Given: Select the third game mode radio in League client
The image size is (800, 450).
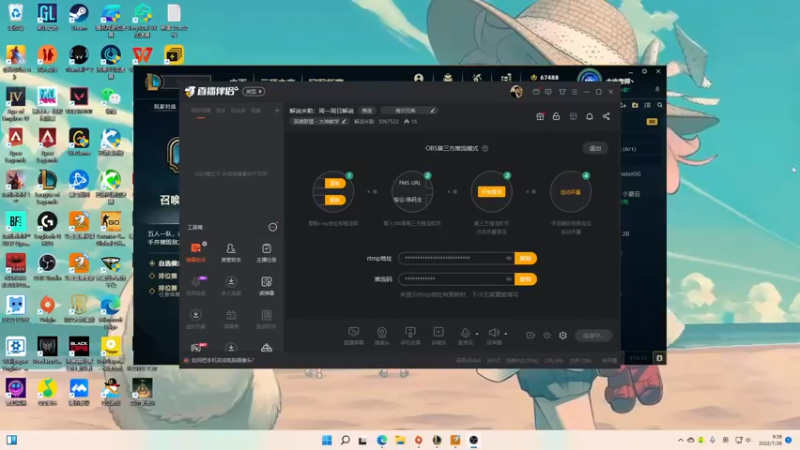Looking at the screenshot, I should 152,291.
